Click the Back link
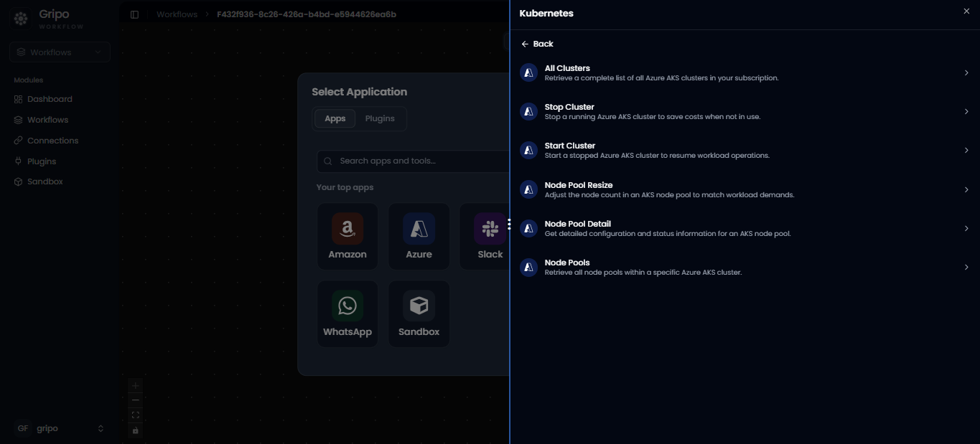Screen dimensions: 980x444 click(537, 44)
